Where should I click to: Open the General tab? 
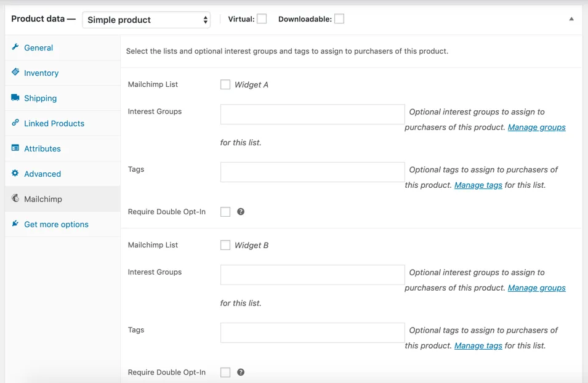63,47
